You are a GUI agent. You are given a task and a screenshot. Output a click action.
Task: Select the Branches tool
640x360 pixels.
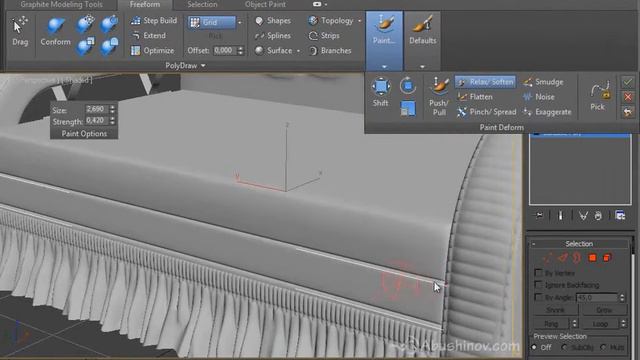pyautogui.click(x=330, y=51)
